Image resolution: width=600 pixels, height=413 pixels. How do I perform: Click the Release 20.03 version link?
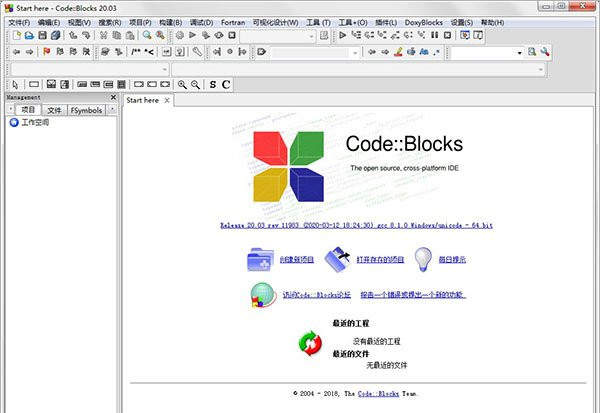356,225
